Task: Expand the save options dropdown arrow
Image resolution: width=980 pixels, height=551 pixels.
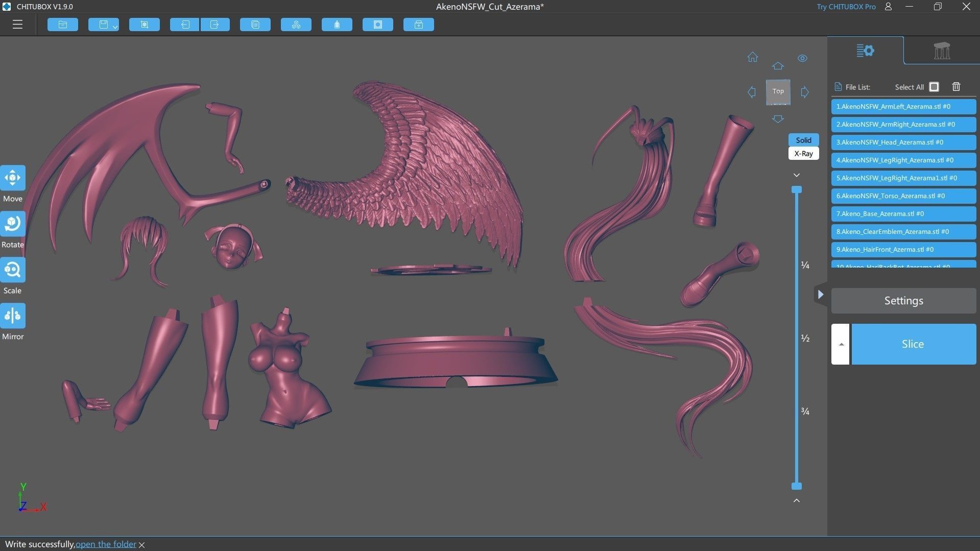Action: tap(115, 27)
